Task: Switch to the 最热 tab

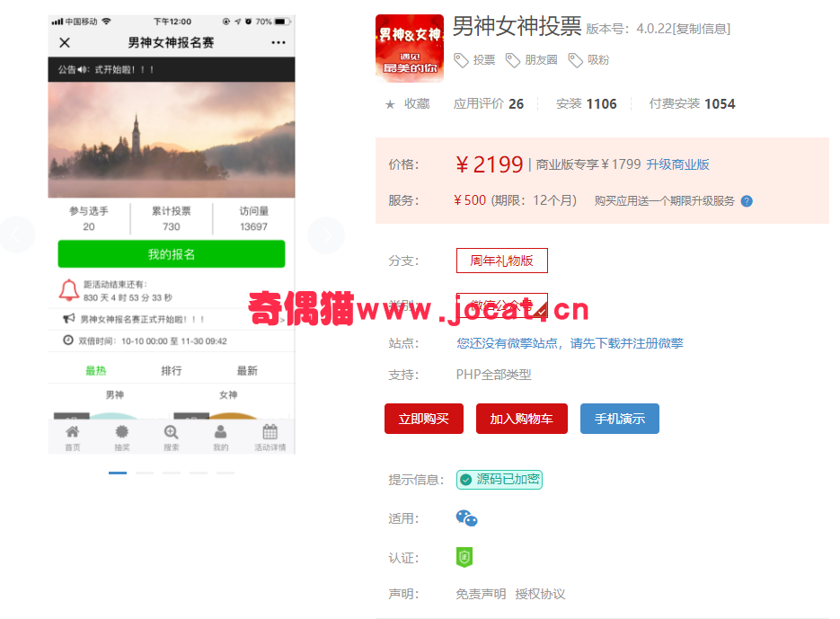Action: click(96, 370)
